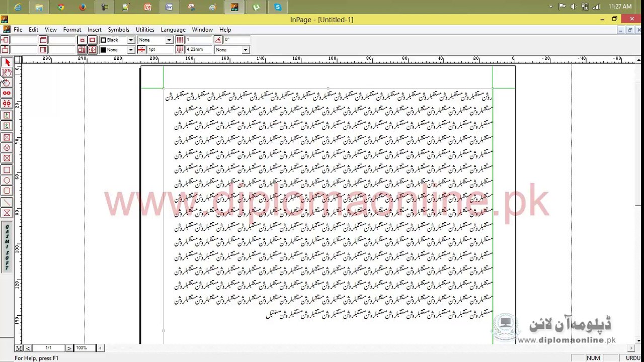Open Firefox from the taskbar
The width and height of the screenshot is (644, 362).
coord(83,7)
